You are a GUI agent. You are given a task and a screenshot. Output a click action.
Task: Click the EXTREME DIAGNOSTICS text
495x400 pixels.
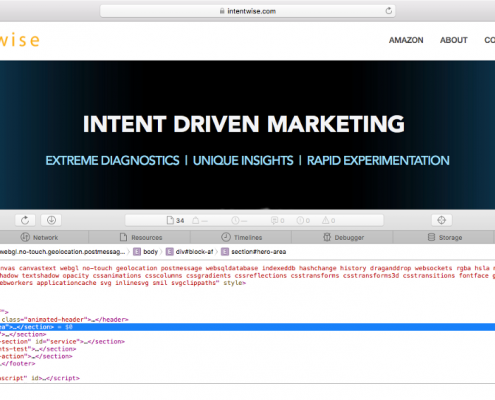coord(112,161)
